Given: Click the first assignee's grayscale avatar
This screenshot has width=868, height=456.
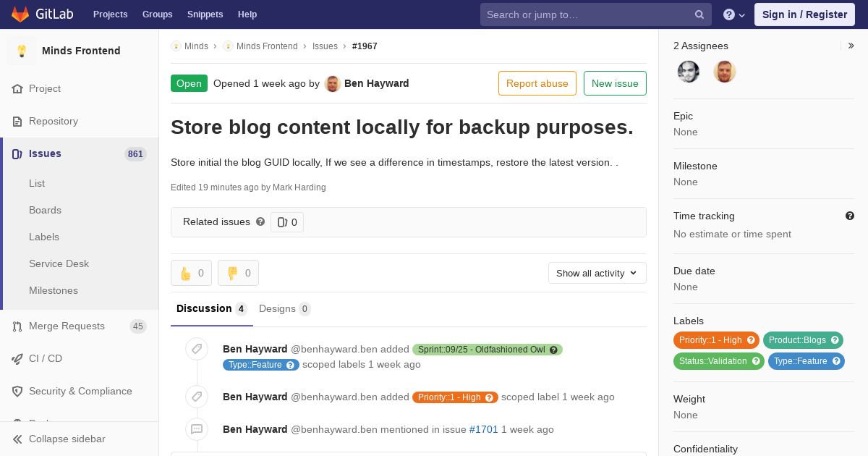Looking at the screenshot, I should (x=689, y=71).
